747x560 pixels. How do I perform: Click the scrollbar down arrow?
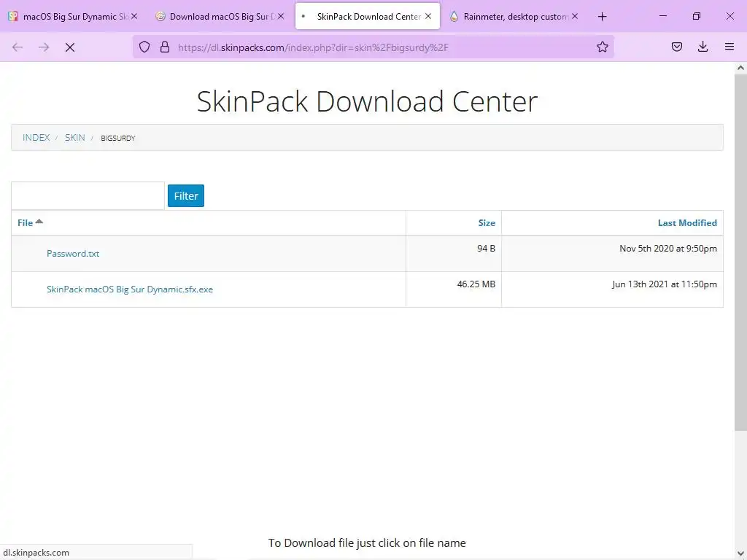(740, 553)
